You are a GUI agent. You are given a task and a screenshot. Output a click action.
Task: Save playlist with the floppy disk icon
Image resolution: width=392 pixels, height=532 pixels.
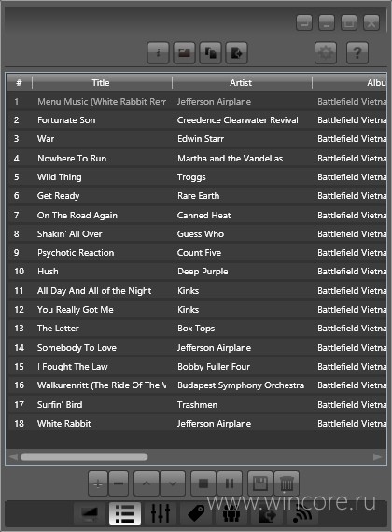260,483
